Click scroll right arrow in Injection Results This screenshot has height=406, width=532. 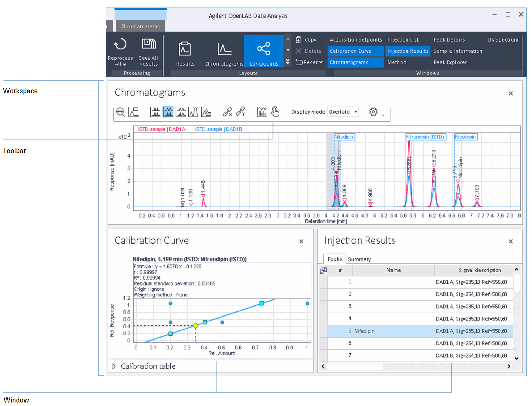tap(508, 366)
